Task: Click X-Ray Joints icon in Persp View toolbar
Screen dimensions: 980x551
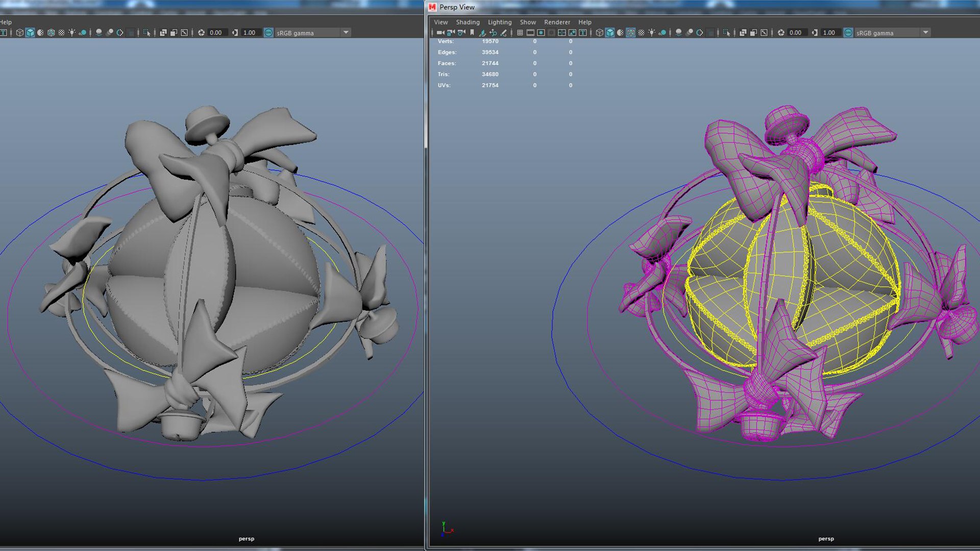Action: 764,33
